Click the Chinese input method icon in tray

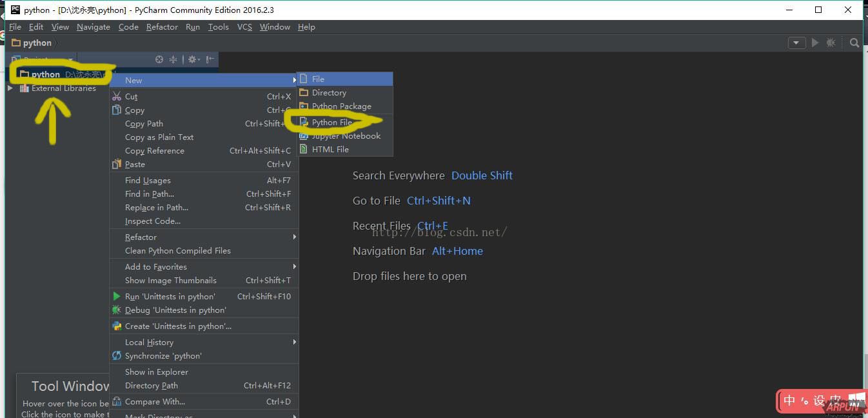click(x=788, y=401)
